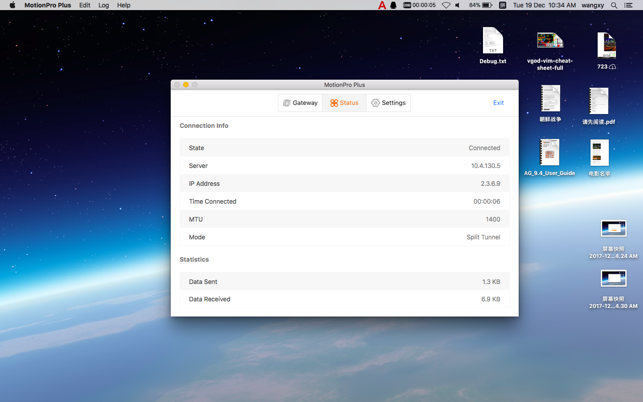Open the Edit menu

click(x=85, y=5)
